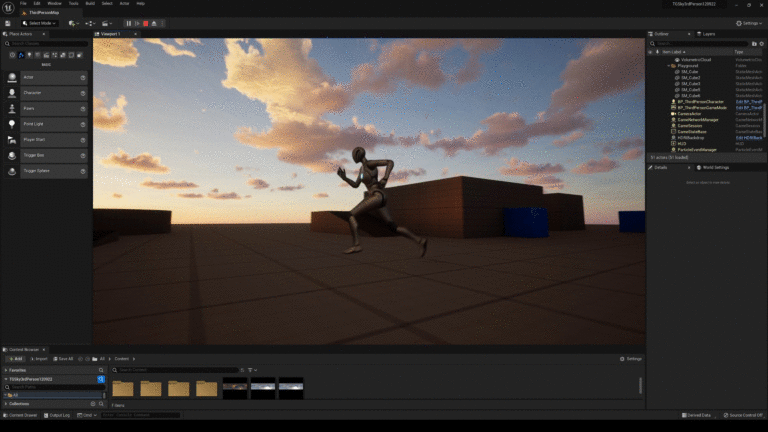This screenshot has height=432, width=768.
Task: Click the Search Classes field in Place Actors
Action: coord(47,44)
